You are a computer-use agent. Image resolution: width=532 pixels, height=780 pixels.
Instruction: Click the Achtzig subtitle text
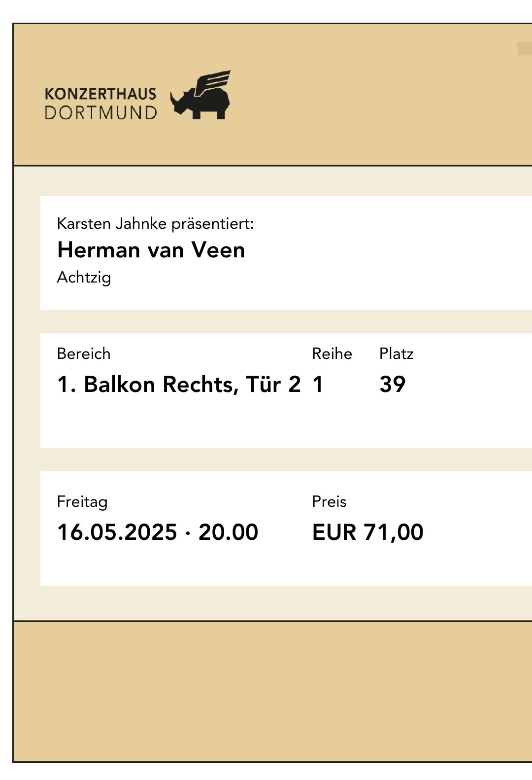84,278
